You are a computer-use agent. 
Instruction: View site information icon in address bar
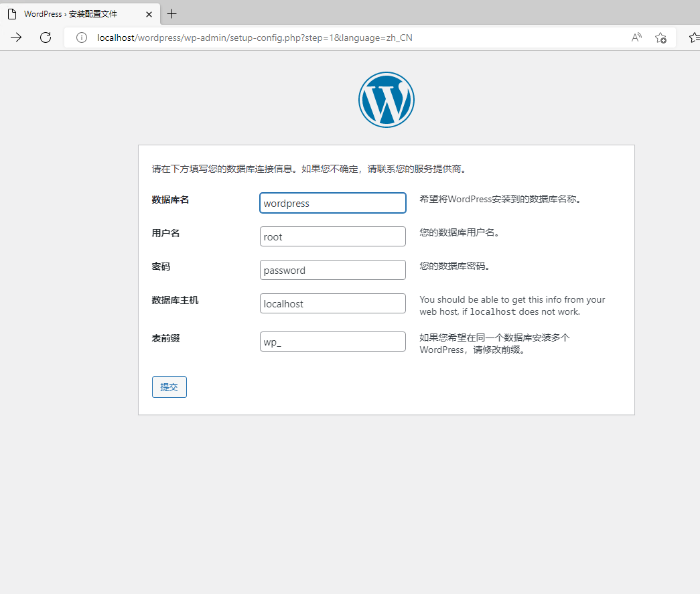(82, 38)
